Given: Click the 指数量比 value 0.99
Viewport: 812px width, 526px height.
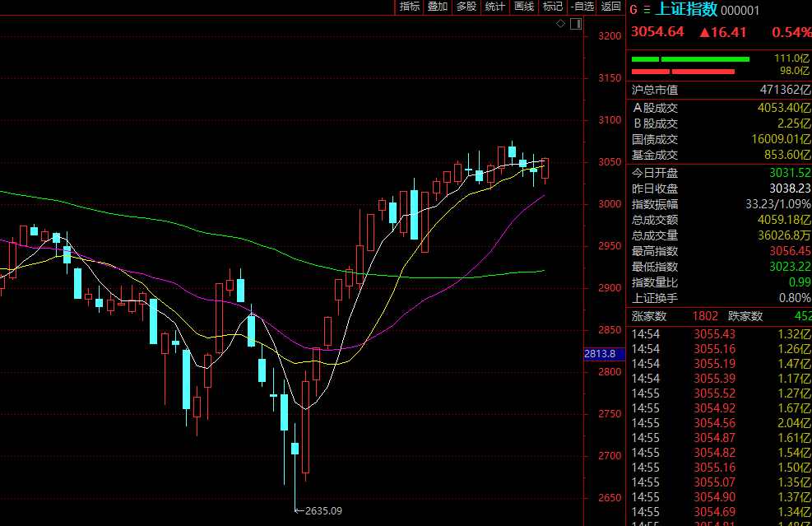Looking at the screenshot, I should pyautogui.click(x=800, y=282).
